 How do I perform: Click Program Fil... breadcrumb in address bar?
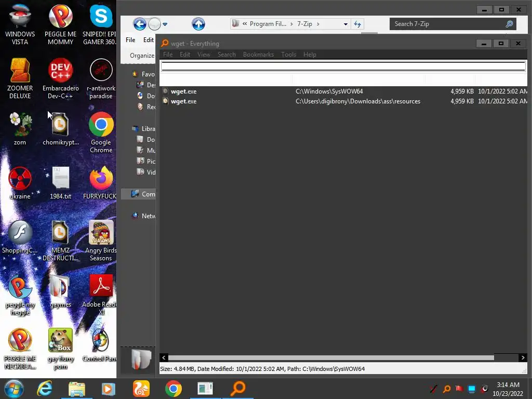tap(268, 24)
